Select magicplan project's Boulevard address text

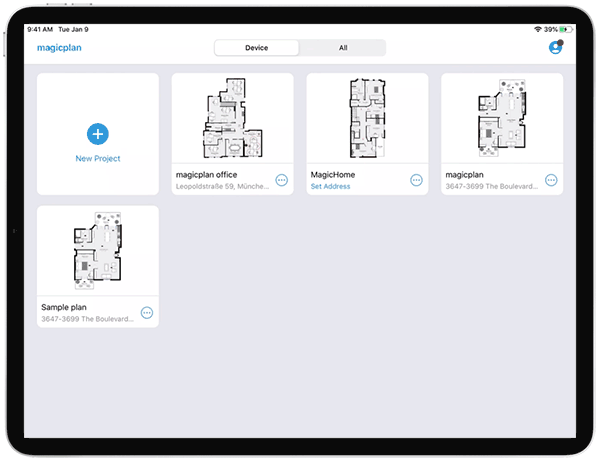pyautogui.click(x=492, y=186)
